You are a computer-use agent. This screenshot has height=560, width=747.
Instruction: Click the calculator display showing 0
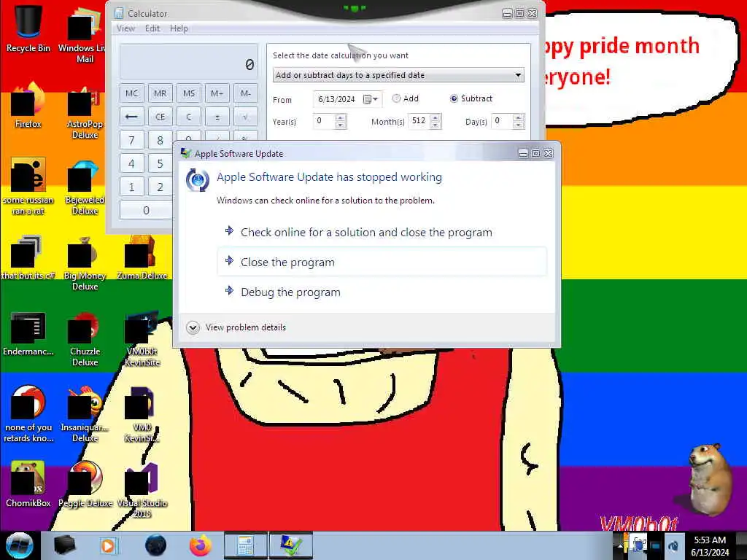189,62
